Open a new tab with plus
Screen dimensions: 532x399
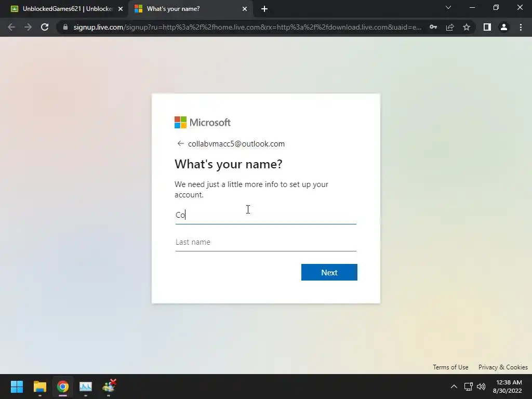click(264, 9)
